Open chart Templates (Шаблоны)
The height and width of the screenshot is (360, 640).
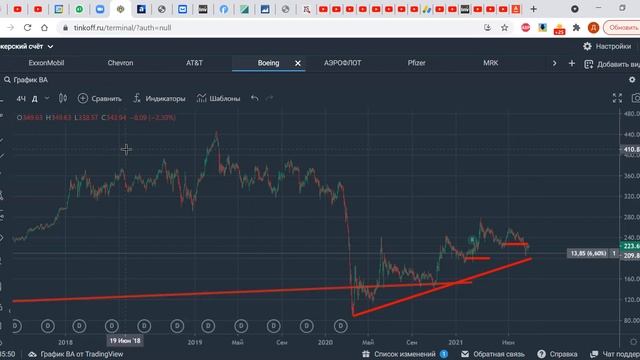[x=218, y=98]
